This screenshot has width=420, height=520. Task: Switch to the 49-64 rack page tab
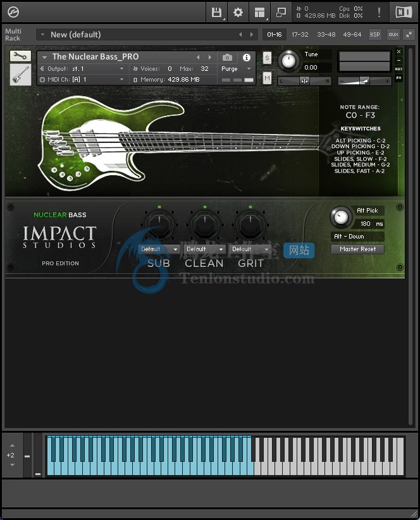(352, 35)
